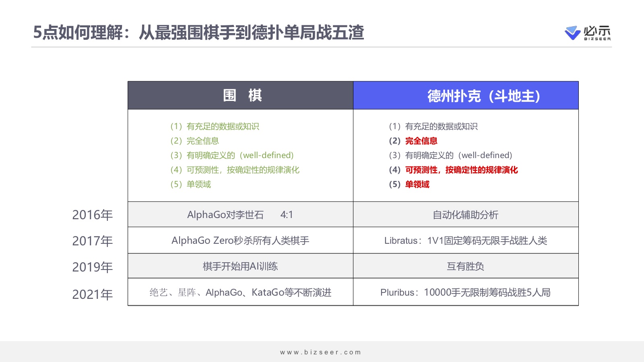This screenshot has width=644, height=362.
Task: Click the 棋手开始用AI训练 cell
Action: coord(240,266)
